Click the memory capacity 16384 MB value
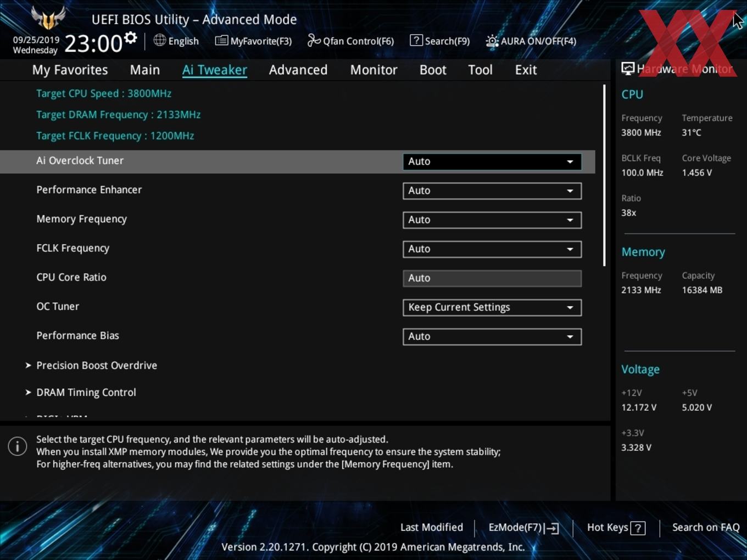This screenshot has height=560, width=747. coord(702,290)
